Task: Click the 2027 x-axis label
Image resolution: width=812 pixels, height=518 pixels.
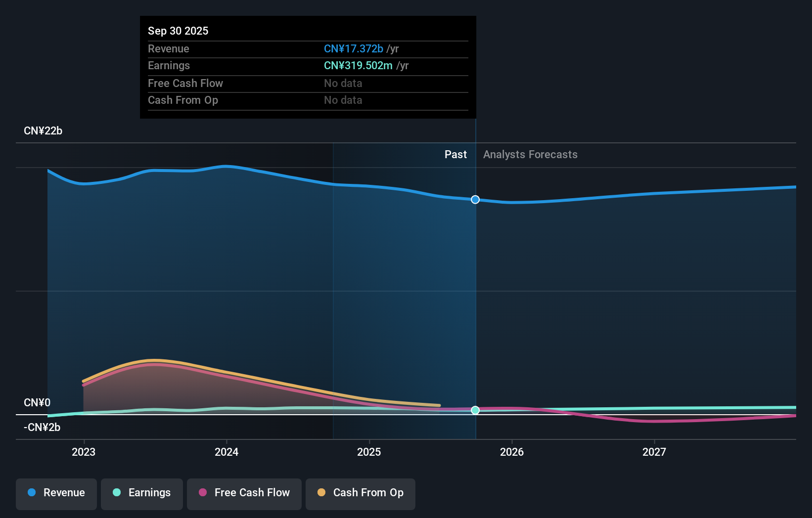Action: pyautogui.click(x=654, y=452)
